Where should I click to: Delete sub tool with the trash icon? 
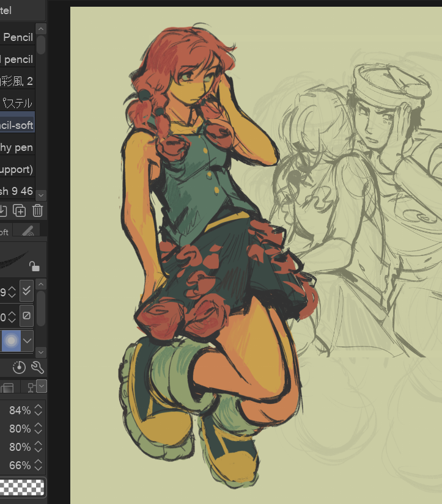[37, 211]
